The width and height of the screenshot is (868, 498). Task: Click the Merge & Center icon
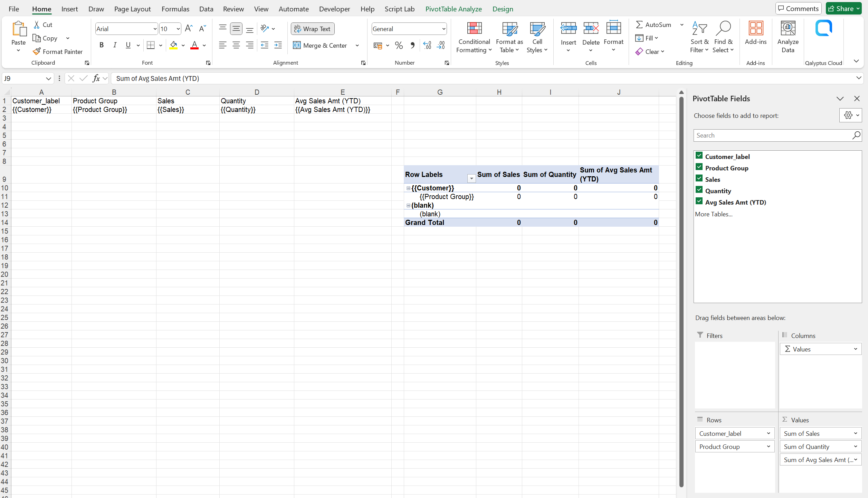pyautogui.click(x=297, y=45)
